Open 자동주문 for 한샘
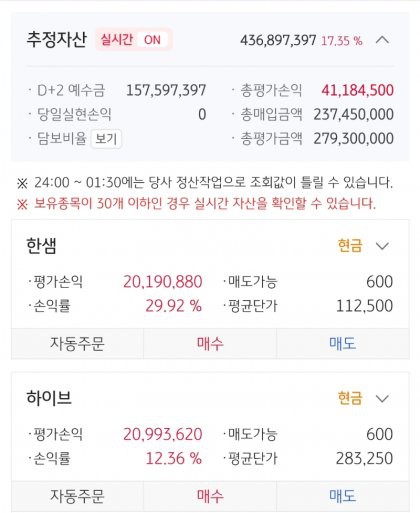Image resolution: width=420 pixels, height=513 pixels. tap(77, 344)
